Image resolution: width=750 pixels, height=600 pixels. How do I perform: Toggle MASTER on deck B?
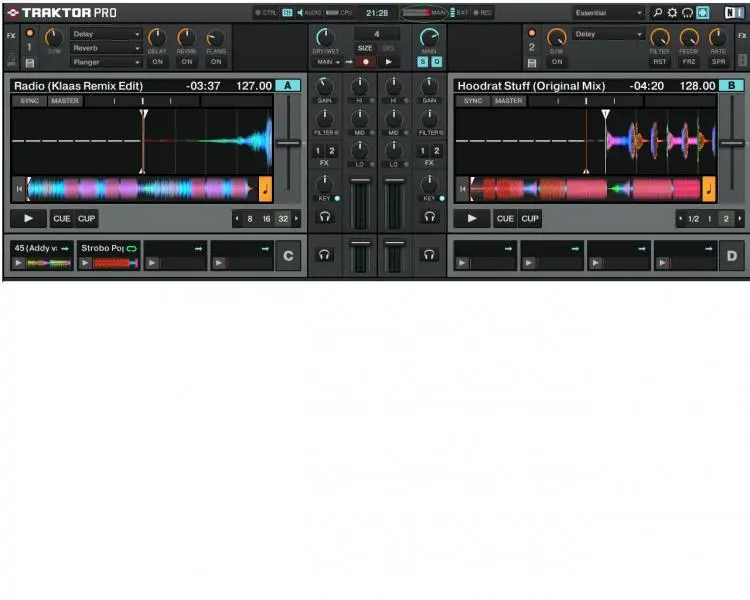click(508, 101)
